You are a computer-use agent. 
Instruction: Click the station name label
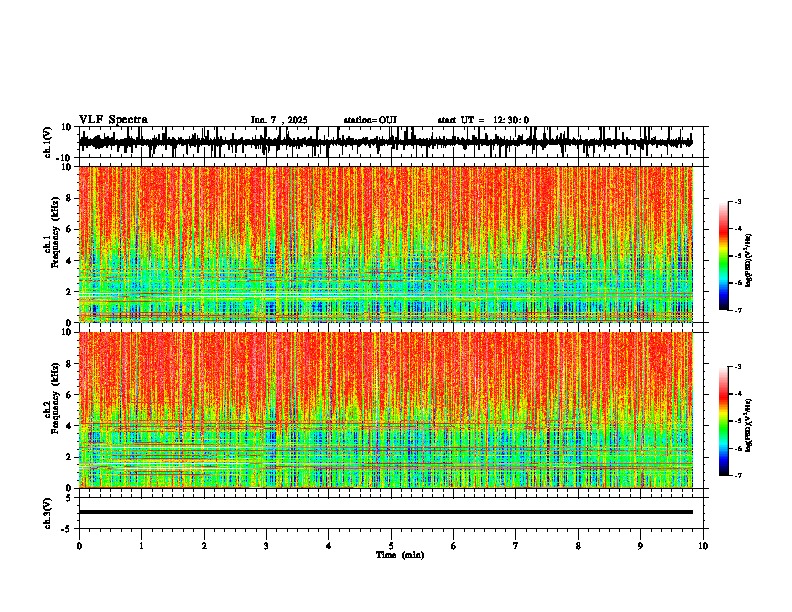click(x=370, y=120)
